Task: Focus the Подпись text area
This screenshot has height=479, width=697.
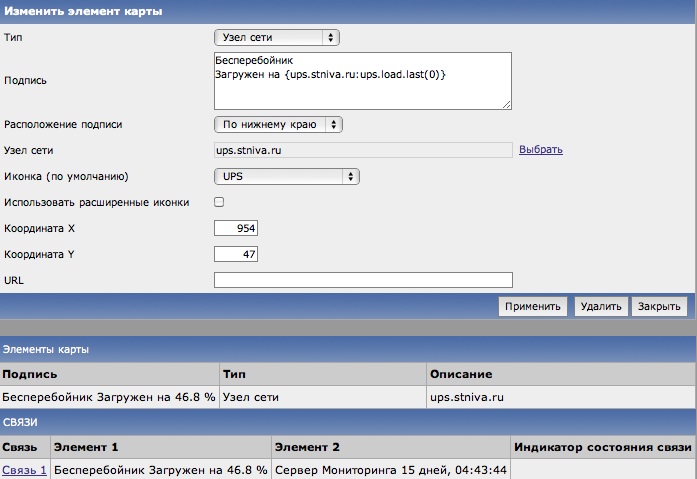Action: tap(362, 80)
